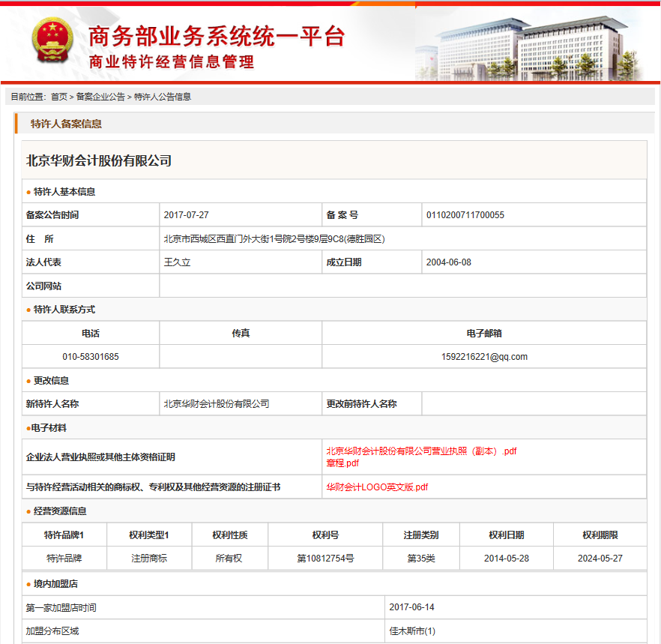Click the 备案公告时间 label

point(52,215)
